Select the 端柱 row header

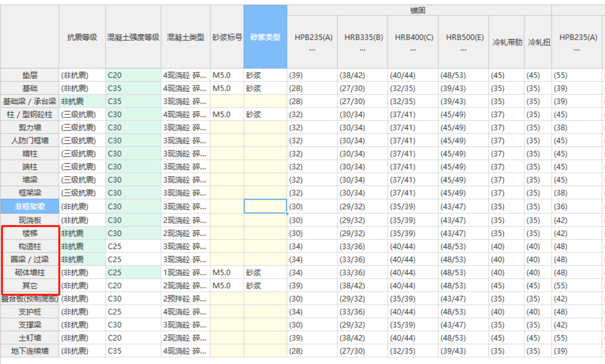(30, 166)
